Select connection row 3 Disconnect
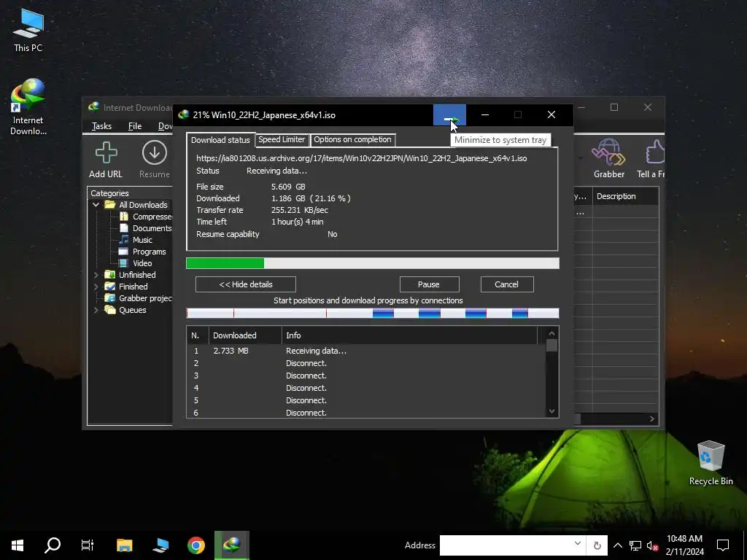This screenshot has height=560, width=747. point(366,376)
